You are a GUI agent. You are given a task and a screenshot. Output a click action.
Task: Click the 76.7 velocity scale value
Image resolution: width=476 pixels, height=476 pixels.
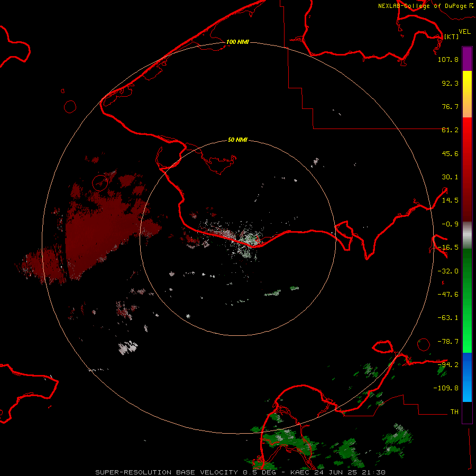(x=450, y=106)
